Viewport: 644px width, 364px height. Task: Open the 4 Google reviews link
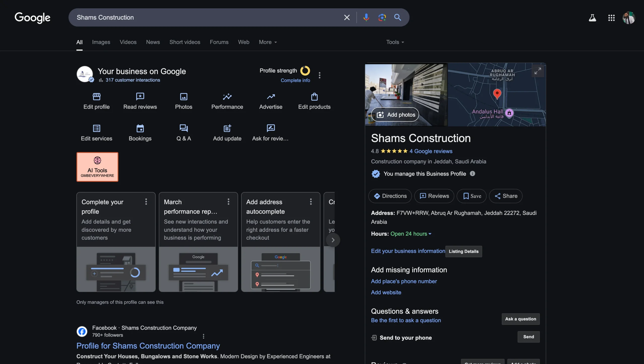click(x=431, y=151)
